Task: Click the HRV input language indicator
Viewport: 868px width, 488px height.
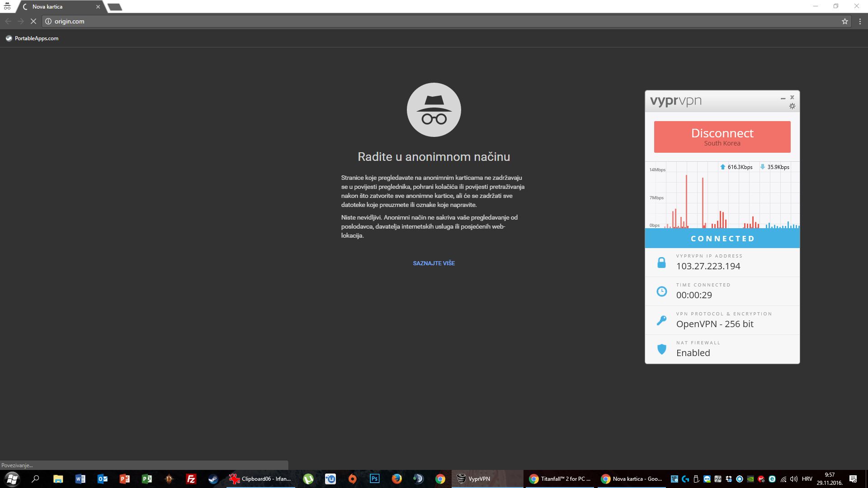Action: click(x=807, y=479)
